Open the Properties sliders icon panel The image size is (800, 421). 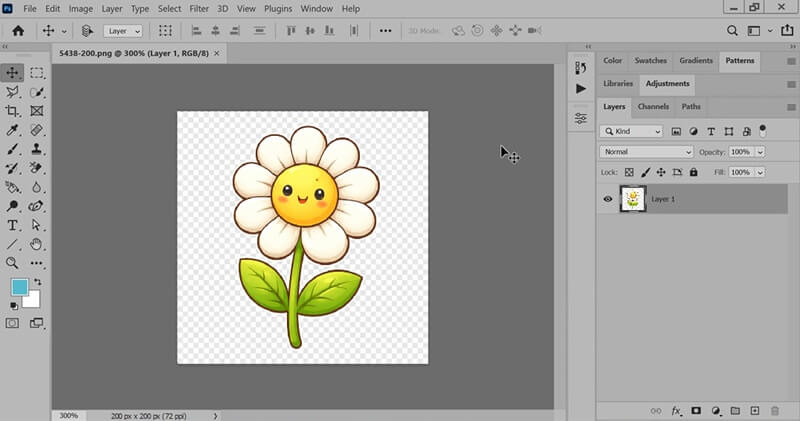click(581, 118)
